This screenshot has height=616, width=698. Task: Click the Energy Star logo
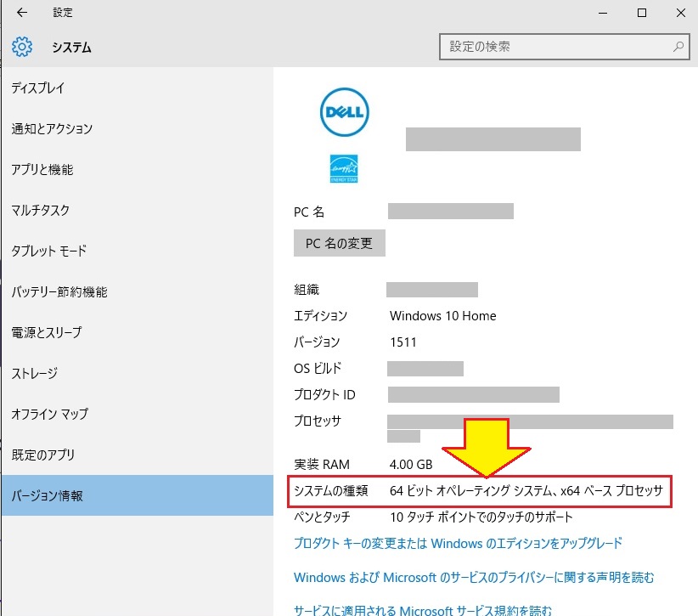(343, 168)
